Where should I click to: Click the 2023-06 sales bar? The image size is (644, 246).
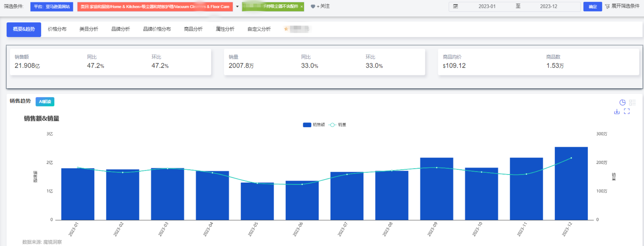tap(302, 201)
